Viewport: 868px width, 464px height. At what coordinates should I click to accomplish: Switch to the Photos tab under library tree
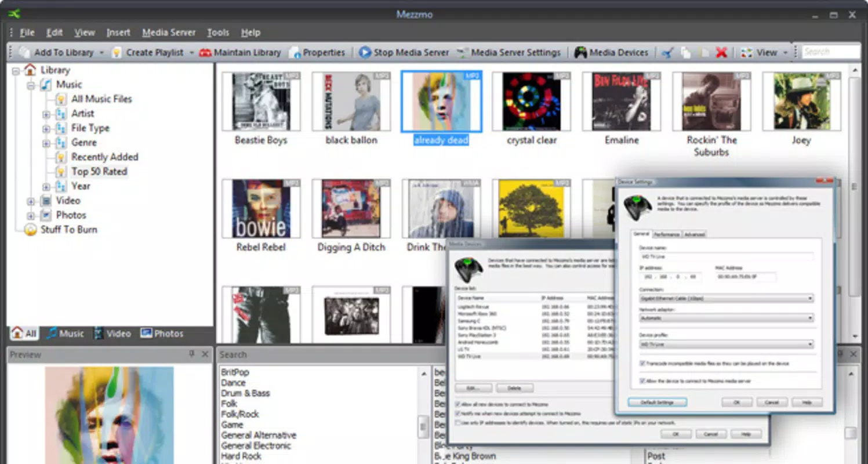tap(162, 333)
